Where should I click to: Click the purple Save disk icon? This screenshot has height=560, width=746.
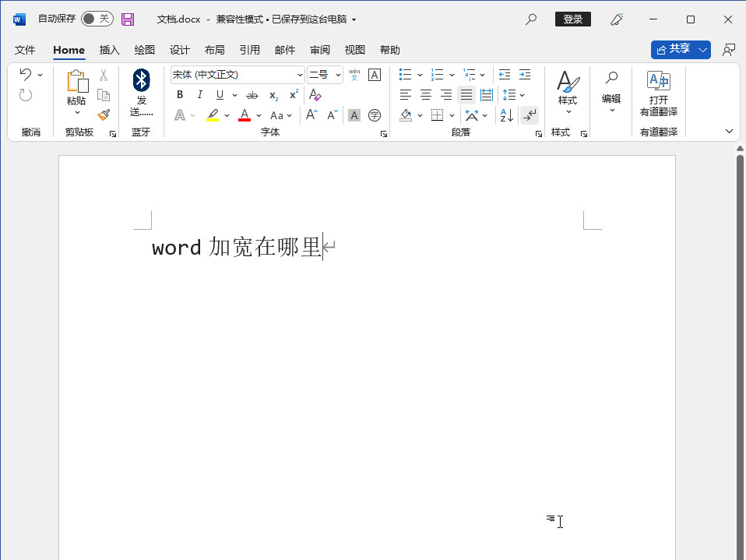[x=128, y=19]
